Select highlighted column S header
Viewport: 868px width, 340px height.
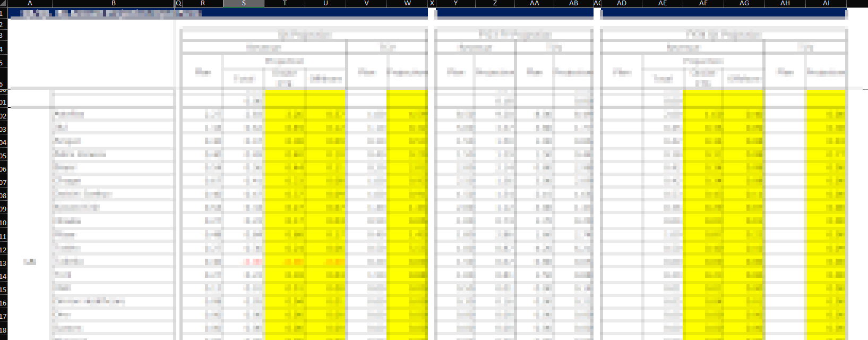244,3
